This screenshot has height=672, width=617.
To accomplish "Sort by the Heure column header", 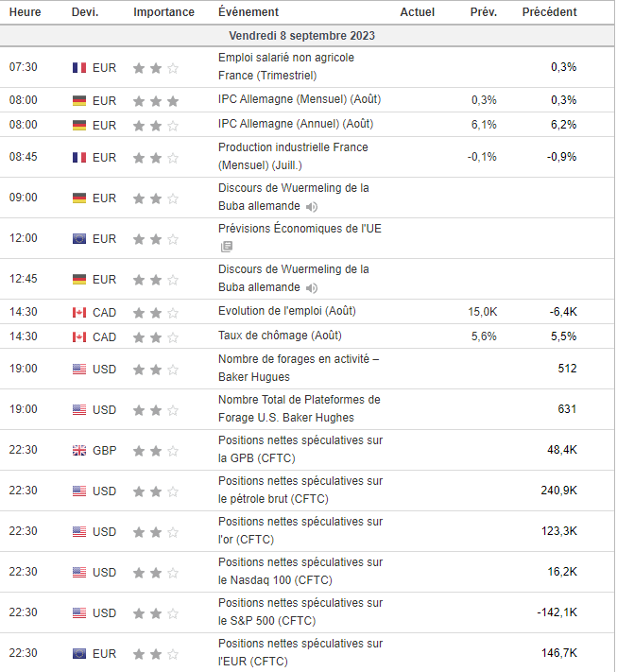I will tap(25, 12).
